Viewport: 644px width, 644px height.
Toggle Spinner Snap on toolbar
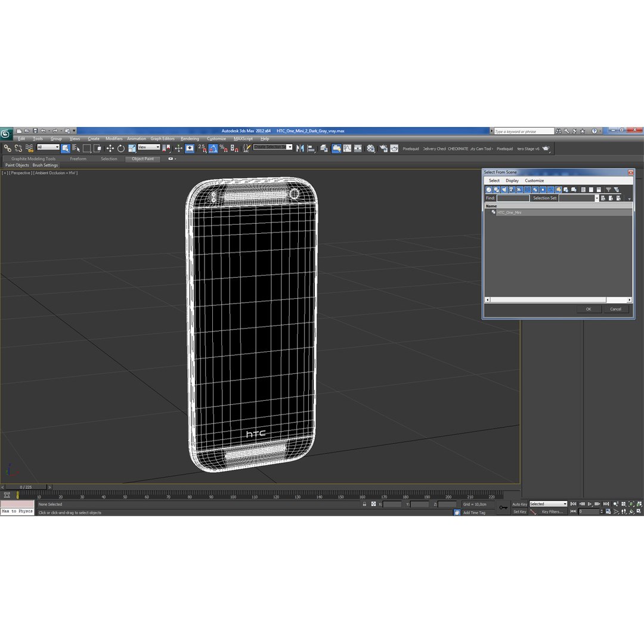click(234, 148)
